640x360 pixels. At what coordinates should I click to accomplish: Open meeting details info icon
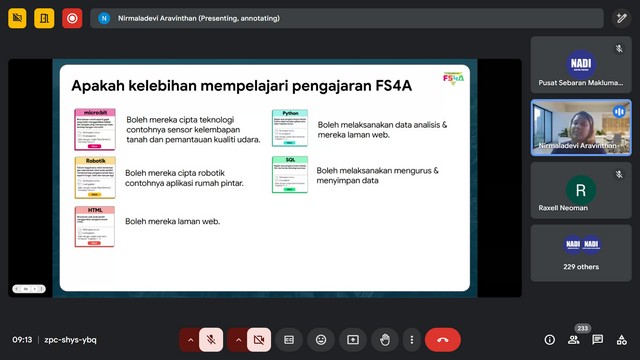click(x=550, y=340)
